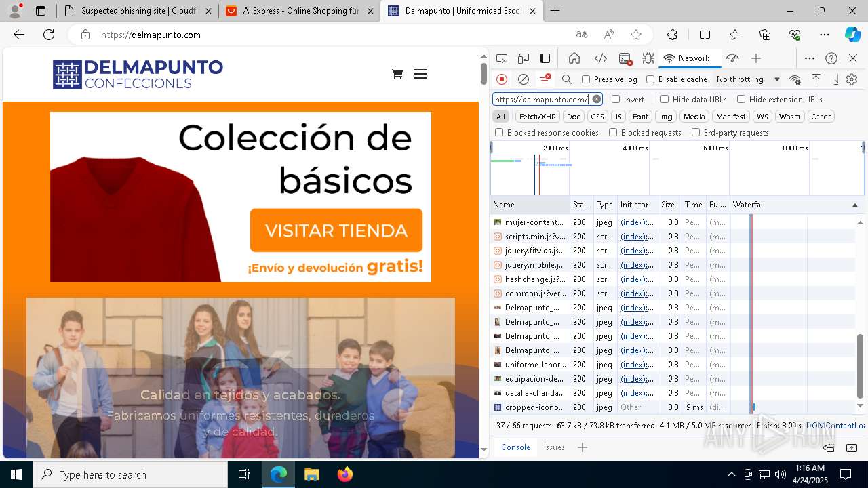The image size is (868, 488).
Task: Check Blocked requests checkbox
Action: (613, 133)
